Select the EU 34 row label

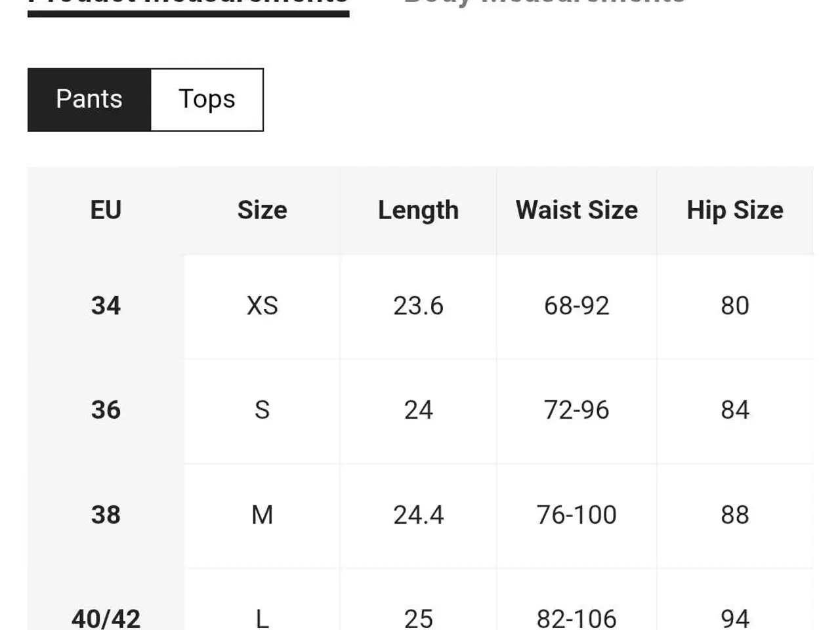pos(106,306)
